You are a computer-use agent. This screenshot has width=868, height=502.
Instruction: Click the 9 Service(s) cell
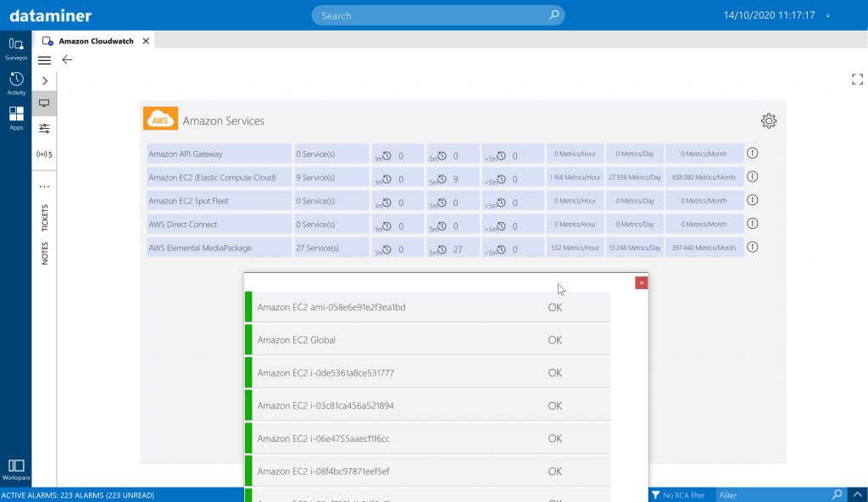click(331, 177)
